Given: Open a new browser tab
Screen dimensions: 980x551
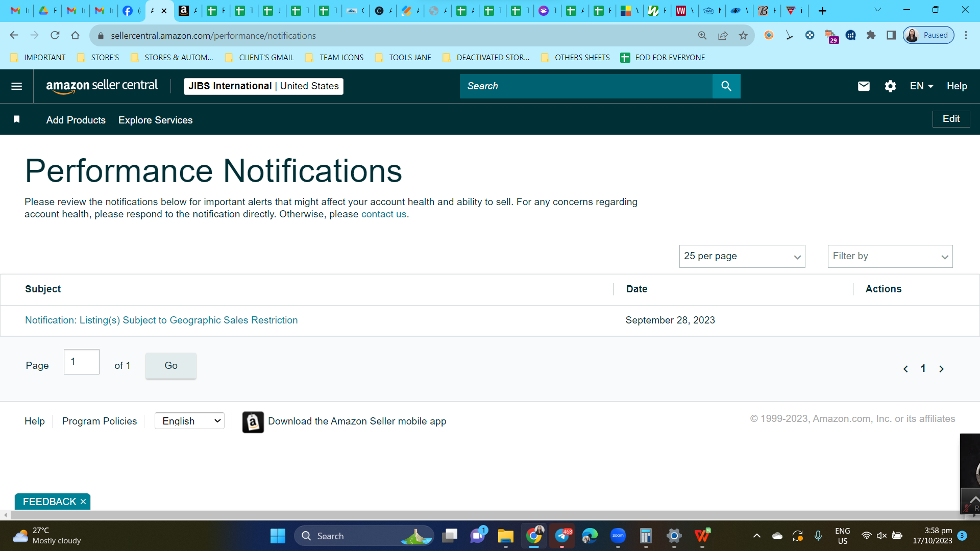Looking at the screenshot, I should coord(822,11).
